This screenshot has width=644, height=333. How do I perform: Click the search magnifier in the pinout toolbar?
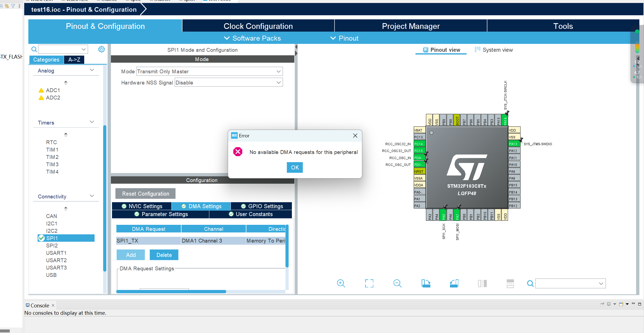pos(530,283)
